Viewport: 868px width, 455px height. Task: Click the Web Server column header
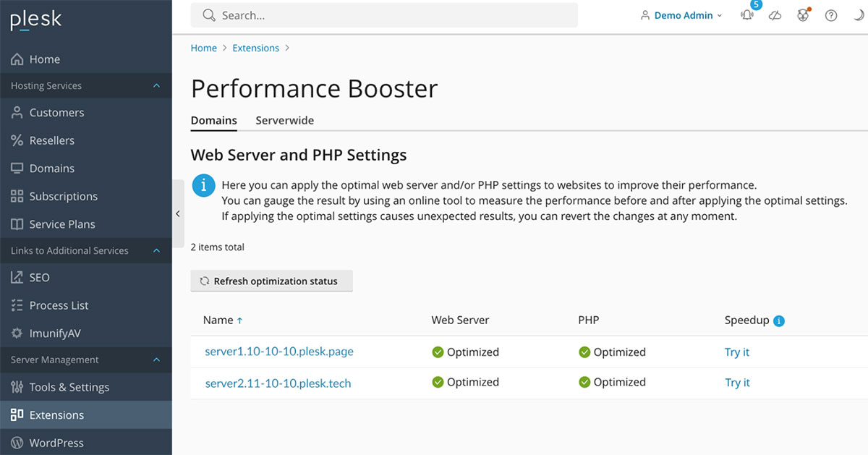[x=460, y=320]
